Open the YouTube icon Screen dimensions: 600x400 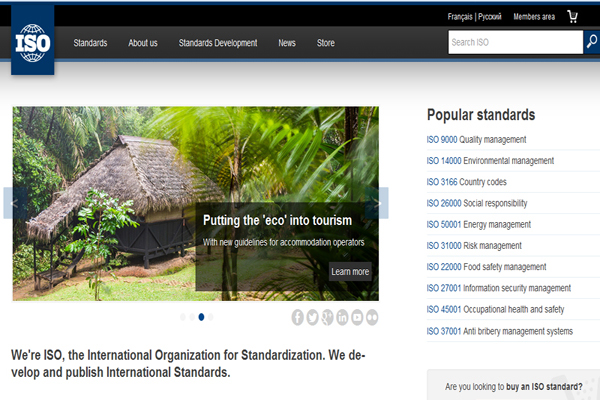pos(358,317)
